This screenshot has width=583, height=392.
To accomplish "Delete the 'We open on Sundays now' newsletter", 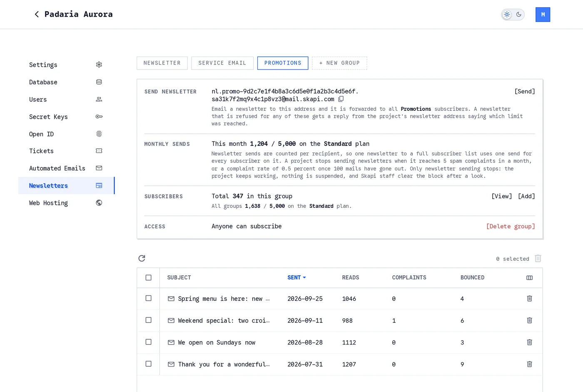I will 529,342.
